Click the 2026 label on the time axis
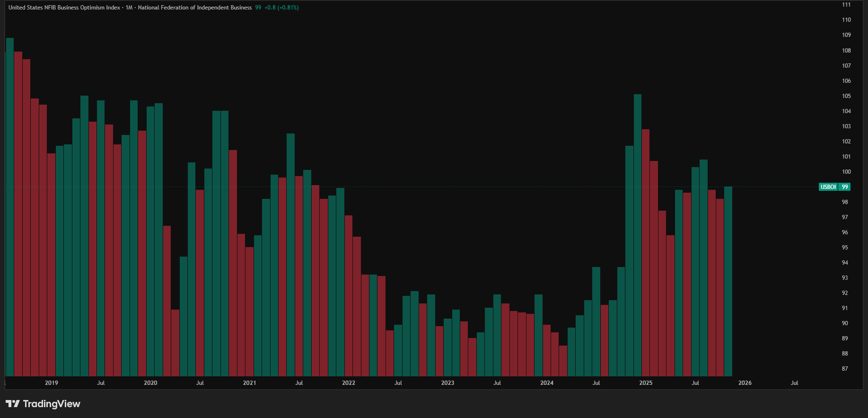The image size is (868, 418). [745, 383]
